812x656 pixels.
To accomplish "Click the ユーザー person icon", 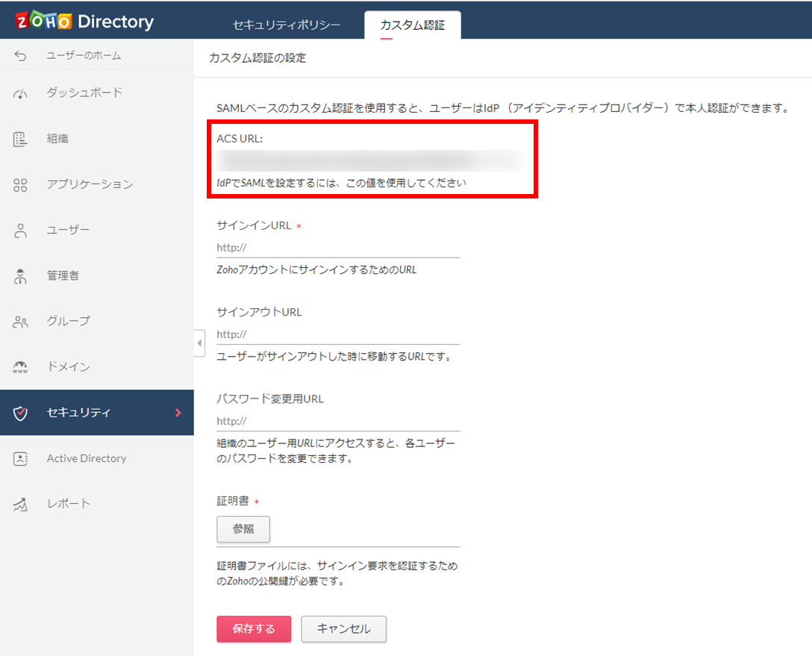I will click(x=21, y=231).
